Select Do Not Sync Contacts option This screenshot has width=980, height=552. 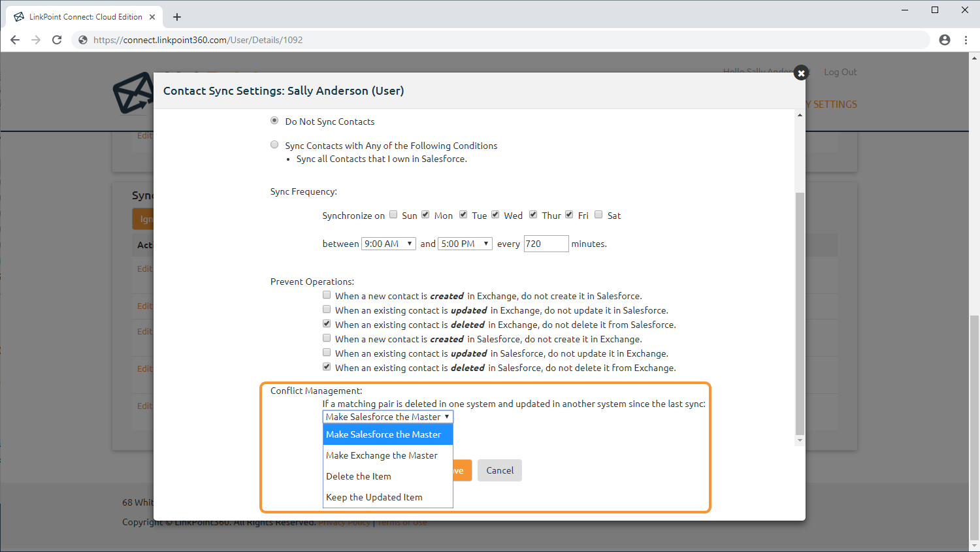[274, 121]
